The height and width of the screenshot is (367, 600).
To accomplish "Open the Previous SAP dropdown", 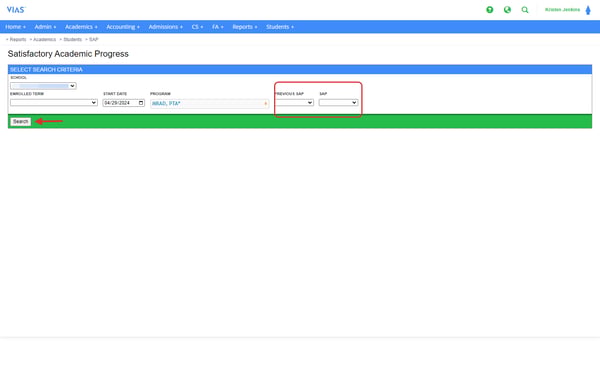I will [294, 103].
